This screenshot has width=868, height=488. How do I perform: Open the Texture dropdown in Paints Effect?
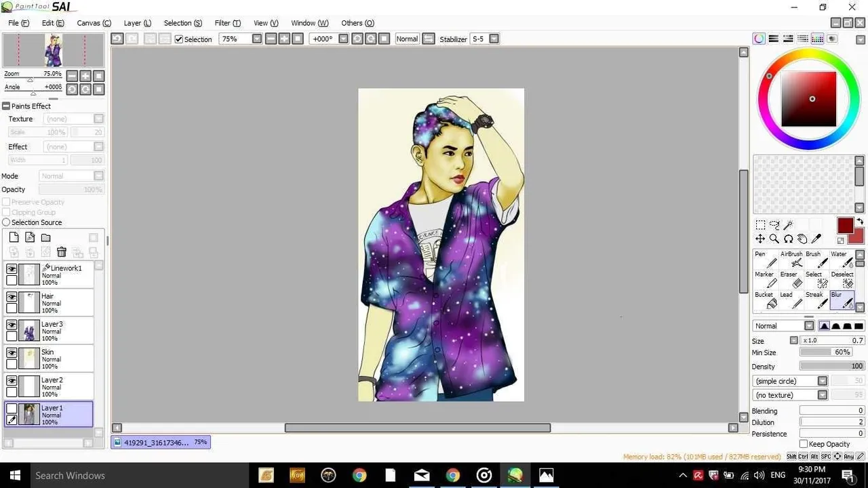tap(98, 119)
